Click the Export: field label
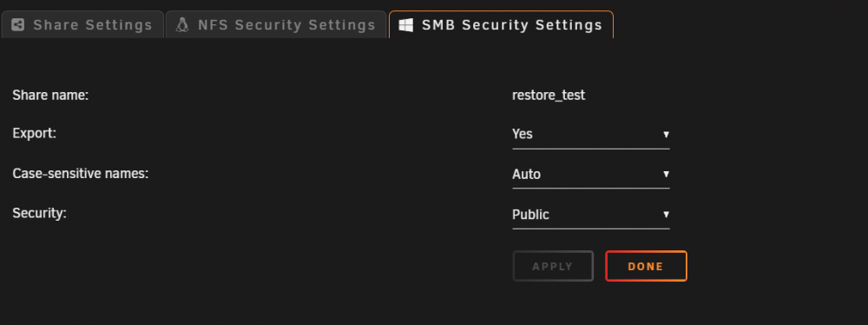Image resolution: width=868 pixels, height=325 pixels. click(x=35, y=134)
